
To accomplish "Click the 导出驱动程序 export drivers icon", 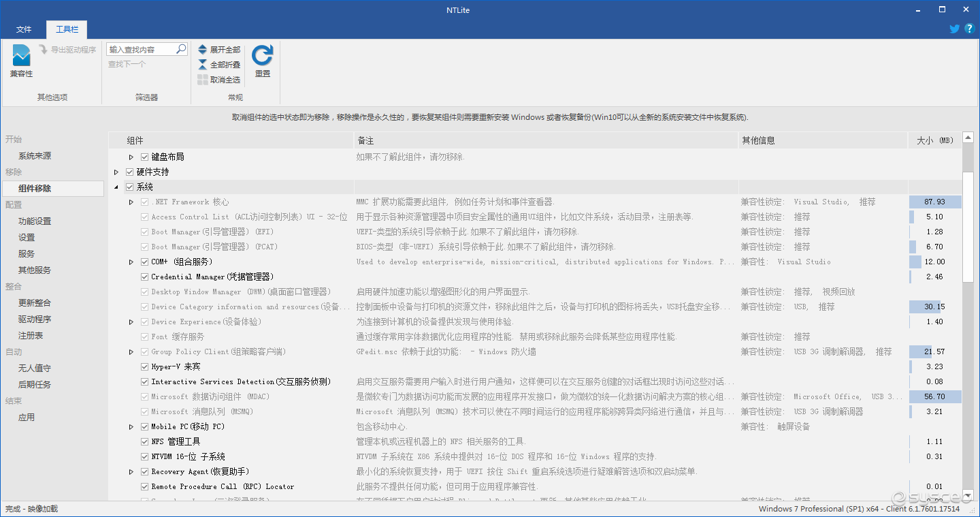I will (43, 50).
